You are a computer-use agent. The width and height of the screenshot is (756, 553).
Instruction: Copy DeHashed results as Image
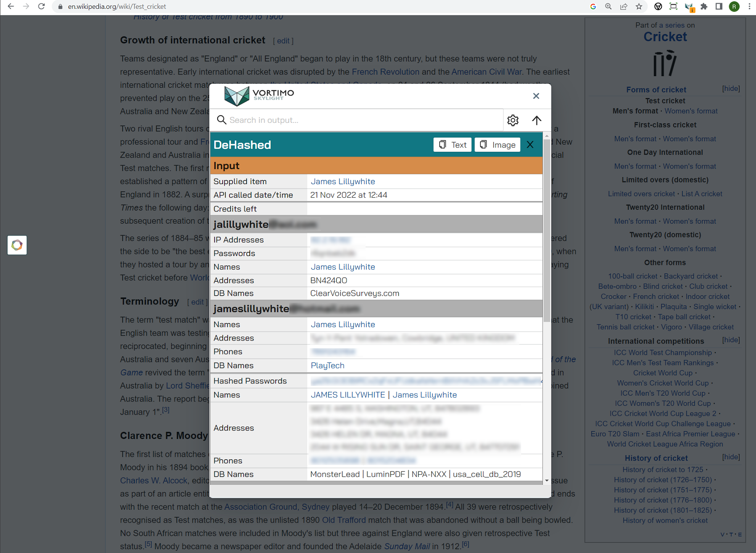pos(498,145)
